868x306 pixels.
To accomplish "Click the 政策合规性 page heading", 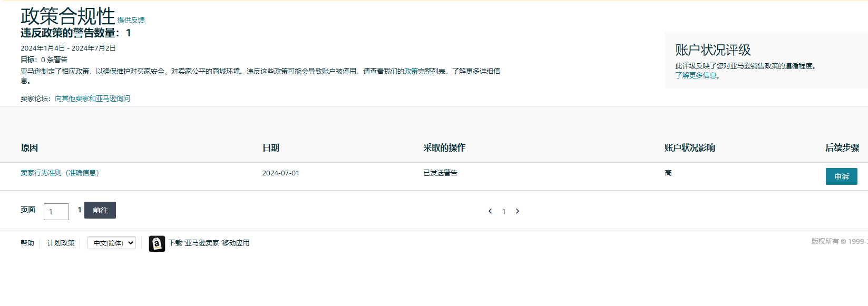I will click(x=67, y=16).
